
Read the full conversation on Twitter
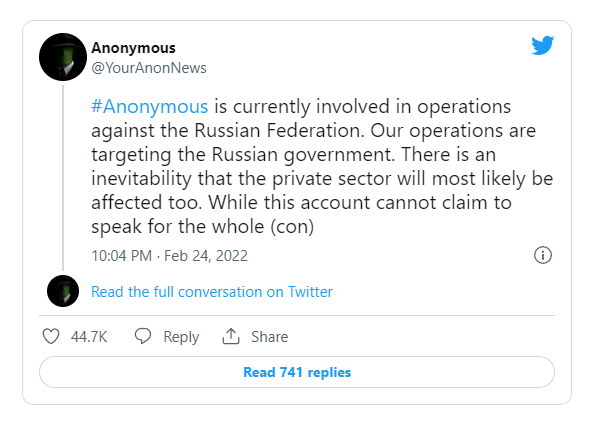pos(212,292)
